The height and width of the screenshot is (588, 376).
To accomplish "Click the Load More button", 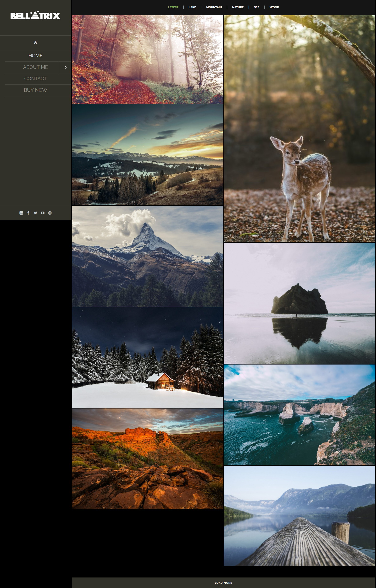I will [x=224, y=583].
